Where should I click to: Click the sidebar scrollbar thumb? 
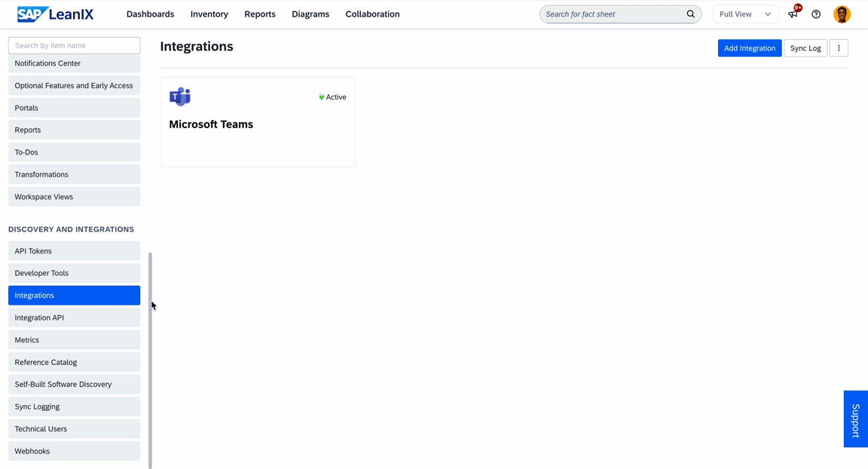pyautogui.click(x=150, y=360)
